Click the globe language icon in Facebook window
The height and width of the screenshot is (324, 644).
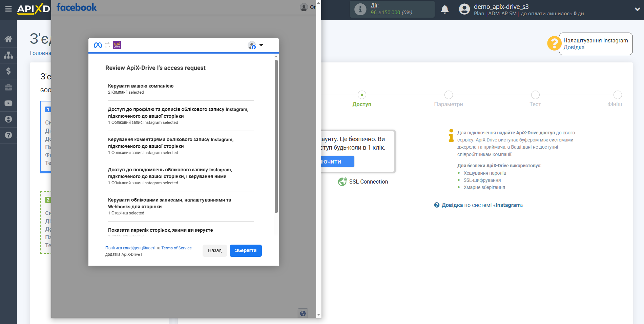tap(303, 313)
